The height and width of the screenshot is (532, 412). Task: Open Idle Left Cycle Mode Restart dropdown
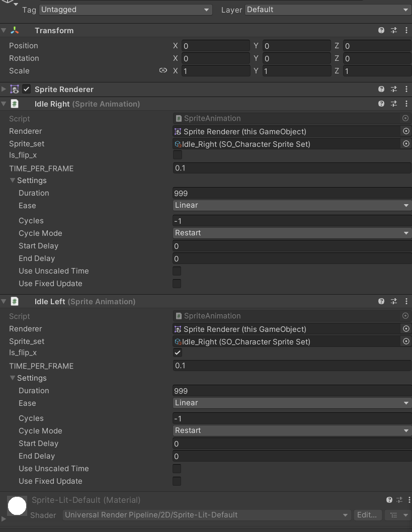pyautogui.click(x=292, y=430)
